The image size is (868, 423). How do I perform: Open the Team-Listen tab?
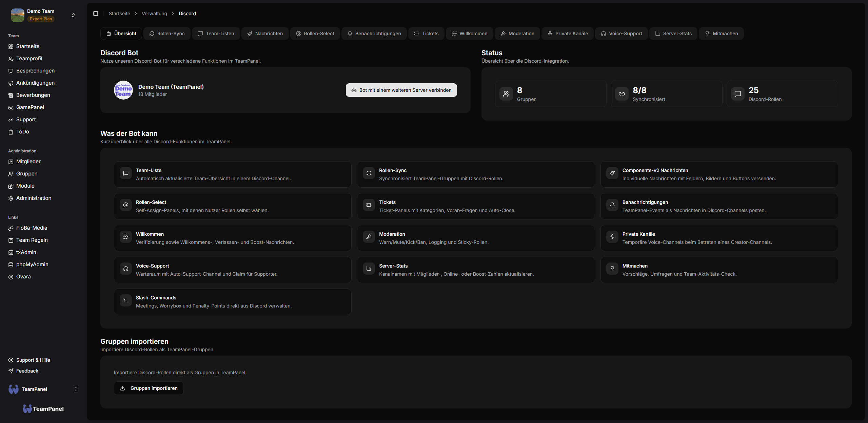(x=216, y=34)
